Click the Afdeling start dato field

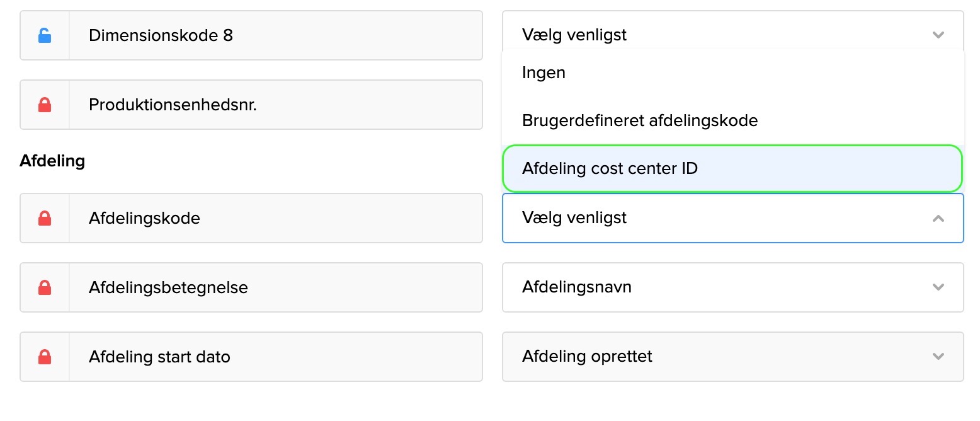point(159,357)
